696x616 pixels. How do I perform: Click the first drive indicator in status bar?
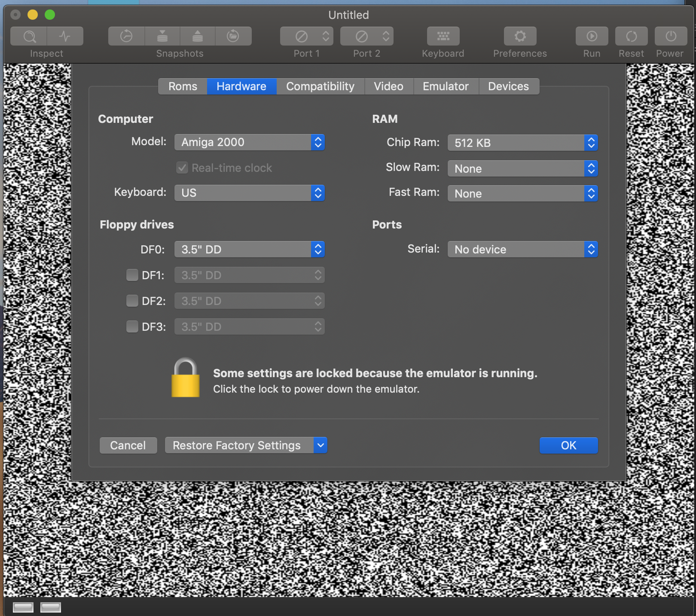pos(23,607)
